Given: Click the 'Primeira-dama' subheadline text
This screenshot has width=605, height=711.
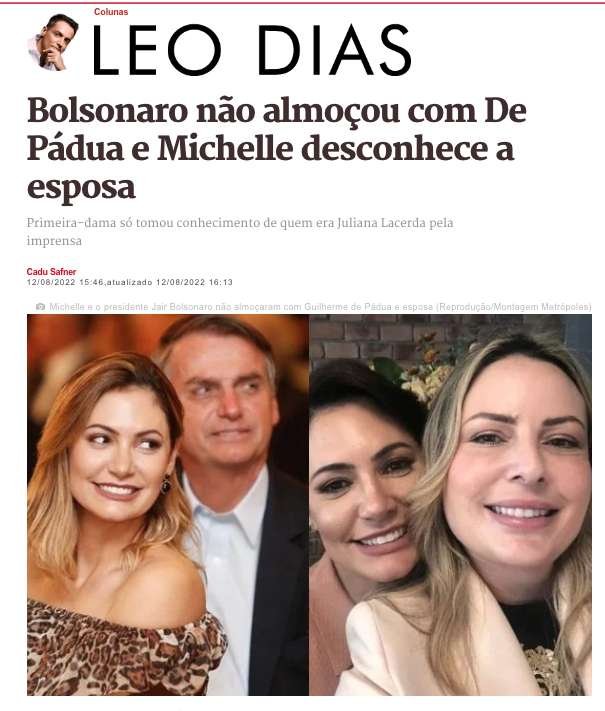Looking at the screenshot, I should [240, 232].
